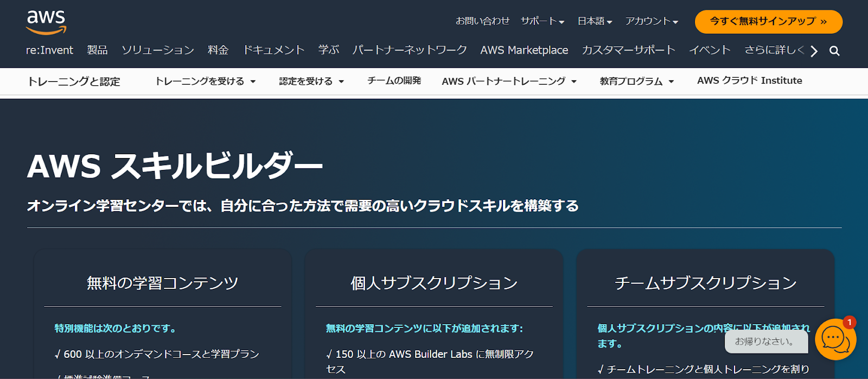The width and height of the screenshot is (868, 379).
Task: Go to AWS Marketplace
Action: click(x=524, y=50)
